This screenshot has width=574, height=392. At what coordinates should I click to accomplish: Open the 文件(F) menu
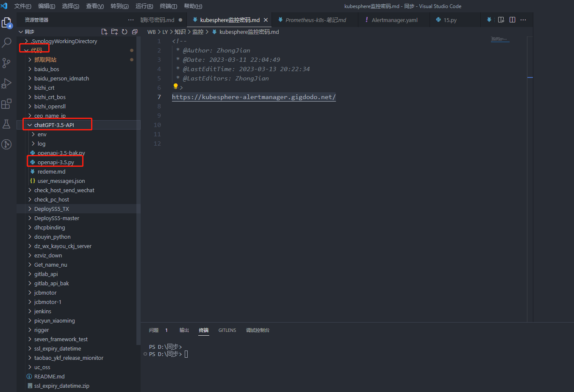tap(23, 6)
